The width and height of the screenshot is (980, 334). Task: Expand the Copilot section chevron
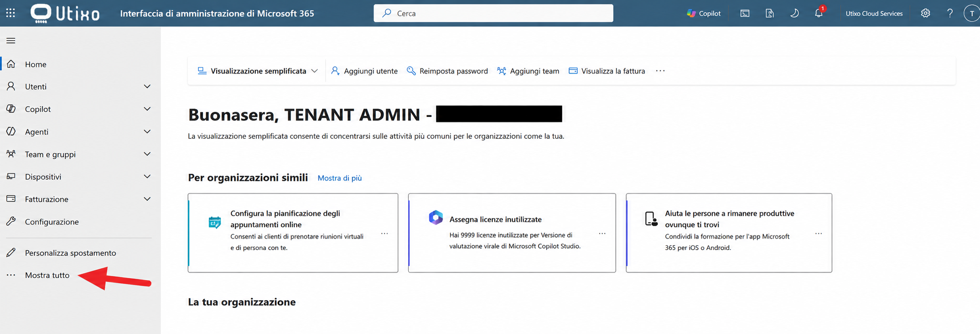coord(147,109)
